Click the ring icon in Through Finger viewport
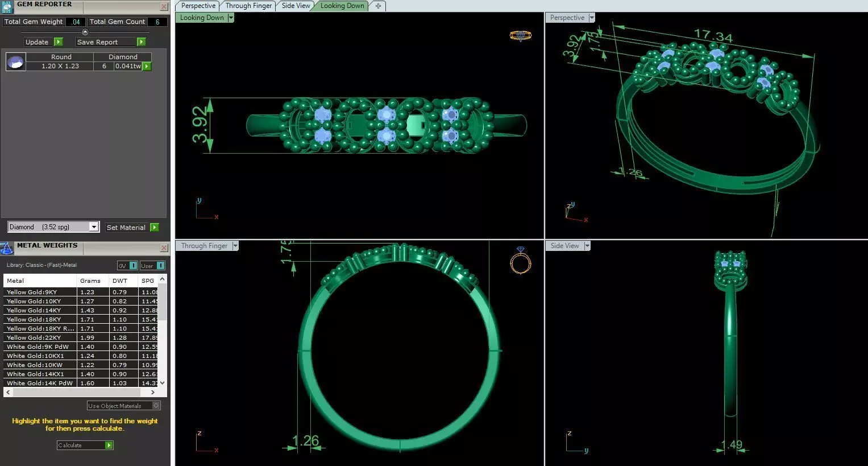Viewport: 868px width, 466px height. point(520,261)
